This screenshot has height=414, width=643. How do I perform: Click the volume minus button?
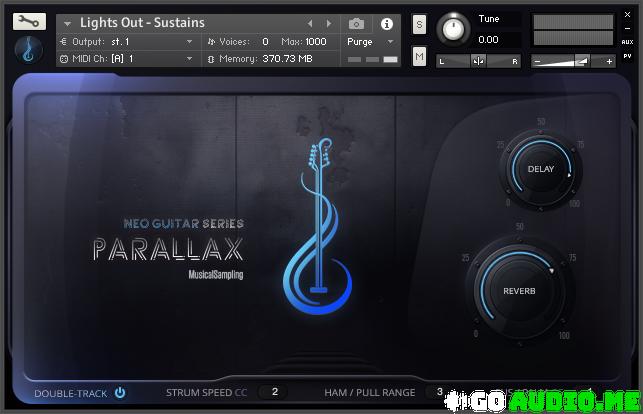coord(538,61)
